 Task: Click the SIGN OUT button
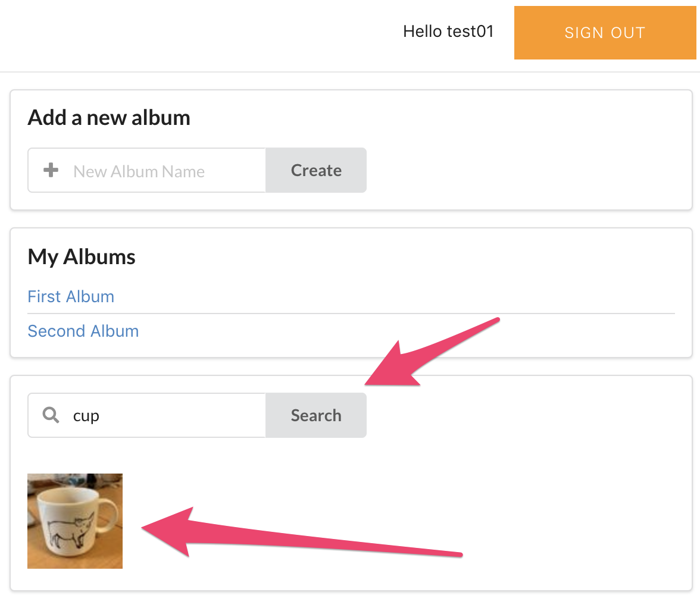coord(605,33)
